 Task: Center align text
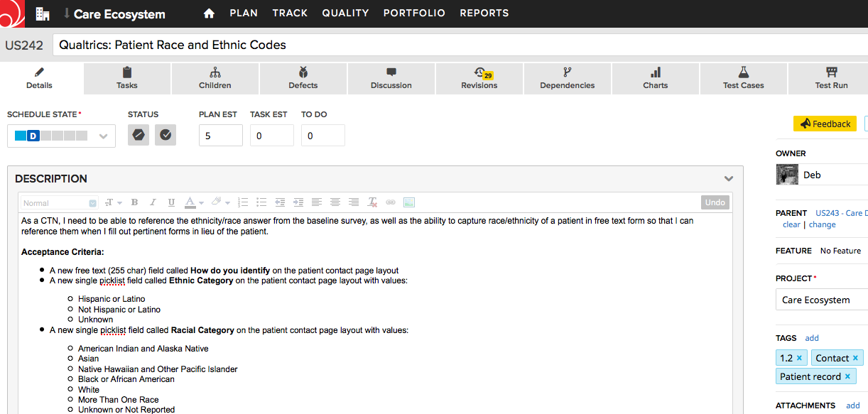[x=335, y=202]
